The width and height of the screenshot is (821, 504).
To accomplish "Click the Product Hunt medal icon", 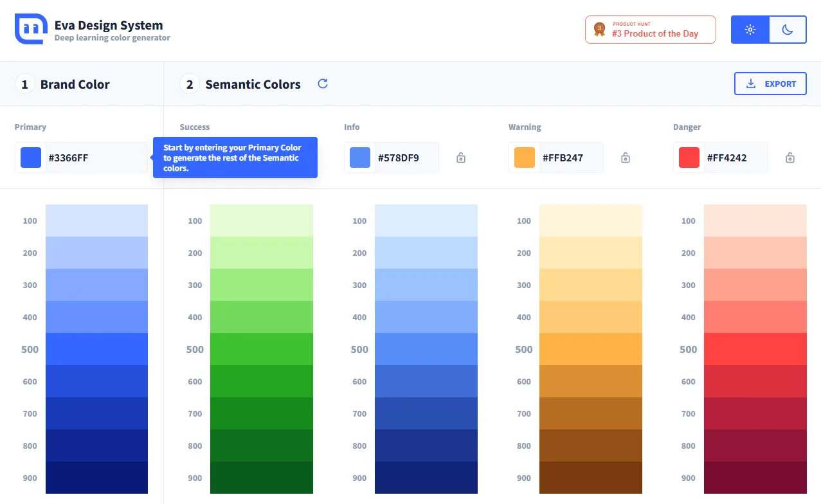I will coord(599,30).
